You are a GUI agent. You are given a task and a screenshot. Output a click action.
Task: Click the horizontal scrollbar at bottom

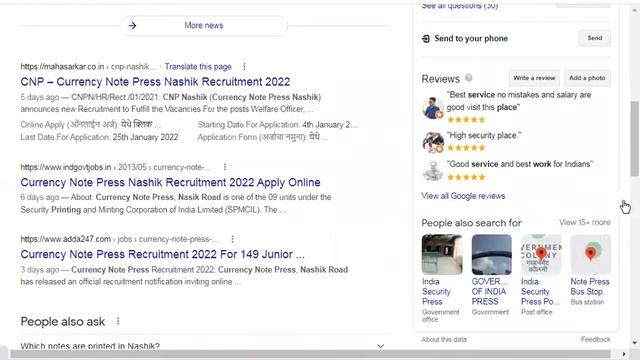point(310,354)
